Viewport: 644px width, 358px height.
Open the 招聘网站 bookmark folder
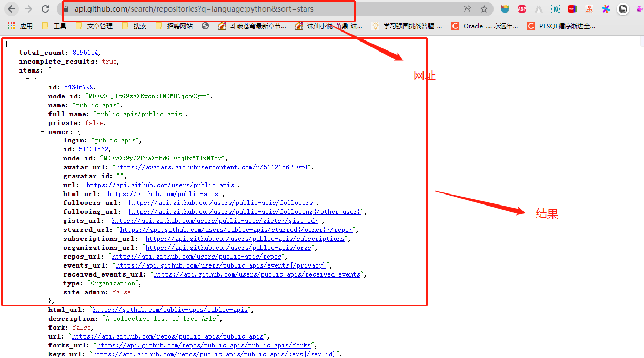(174, 26)
